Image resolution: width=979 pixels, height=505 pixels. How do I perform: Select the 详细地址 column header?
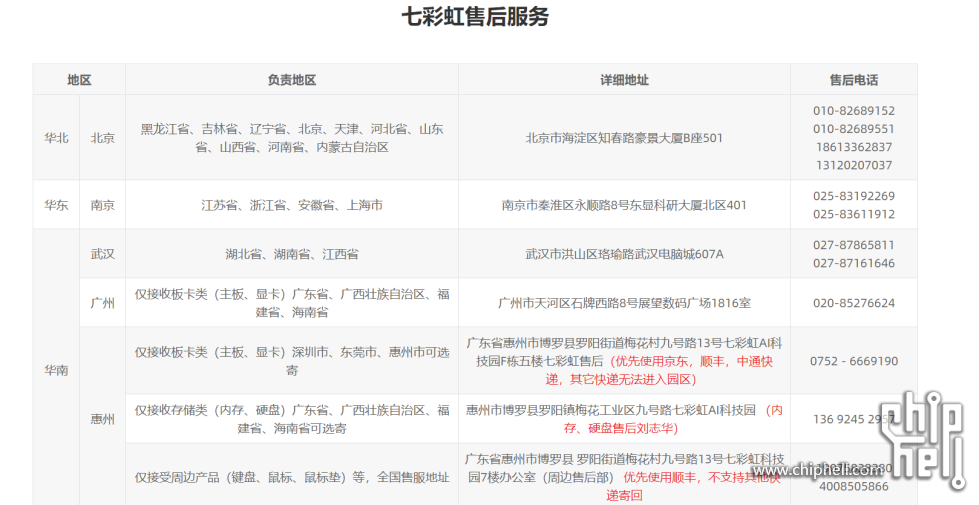tap(624, 80)
